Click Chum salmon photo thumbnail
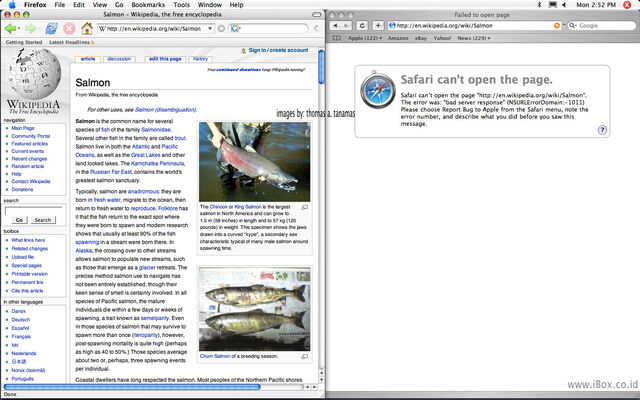Image resolution: width=640 pixels, height=400 pixels. (x=254, y=309)
